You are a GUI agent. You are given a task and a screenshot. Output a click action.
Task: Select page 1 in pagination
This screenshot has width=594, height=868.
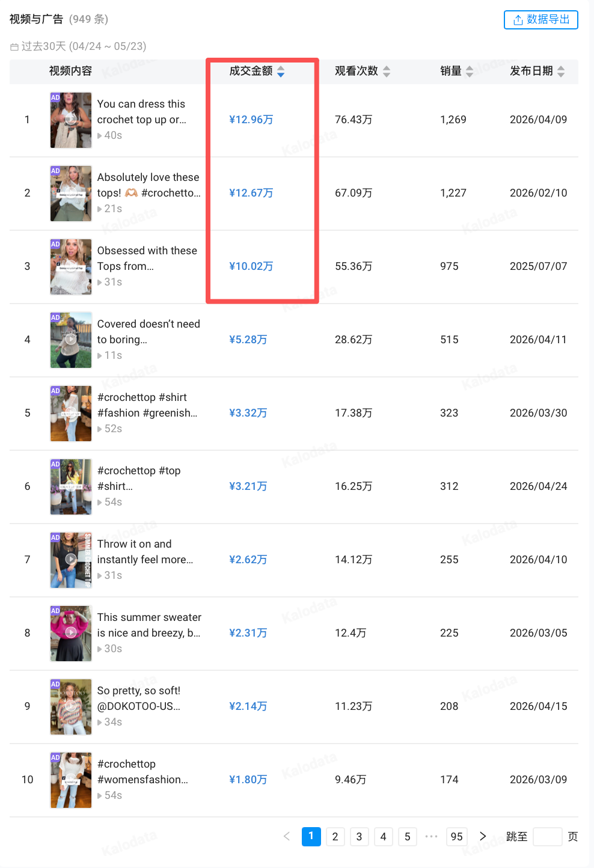[x=311, y=836]
